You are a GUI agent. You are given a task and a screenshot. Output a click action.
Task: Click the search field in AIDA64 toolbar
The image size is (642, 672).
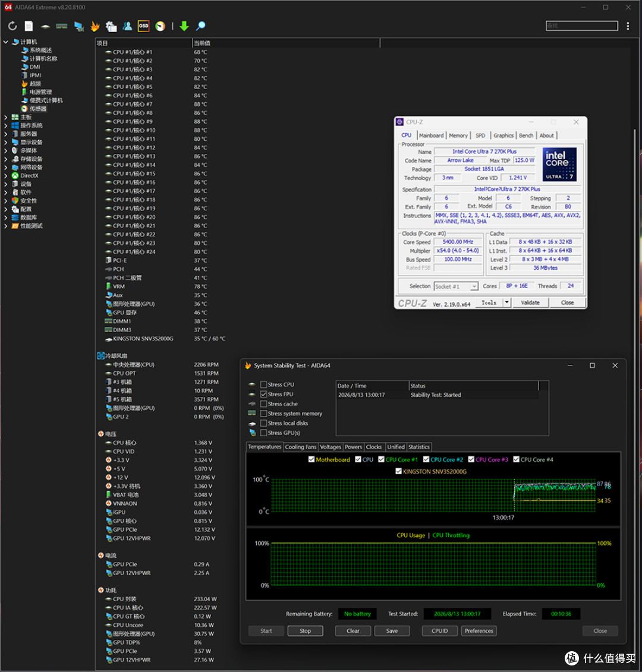(x=581, y=26)
